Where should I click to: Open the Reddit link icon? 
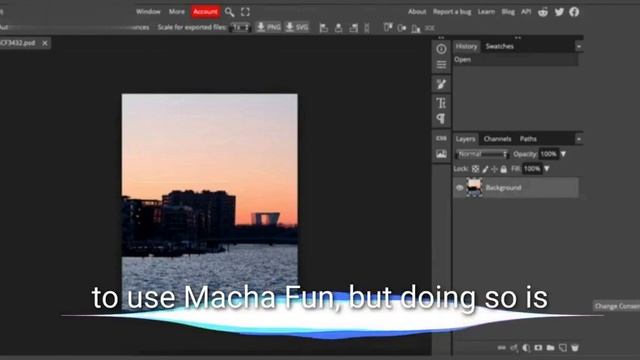click(x=543, y=12)
